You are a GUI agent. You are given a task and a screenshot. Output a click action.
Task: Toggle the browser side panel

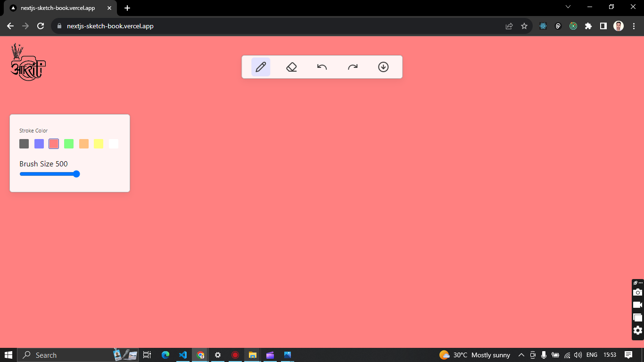click(x=603, y=26)
